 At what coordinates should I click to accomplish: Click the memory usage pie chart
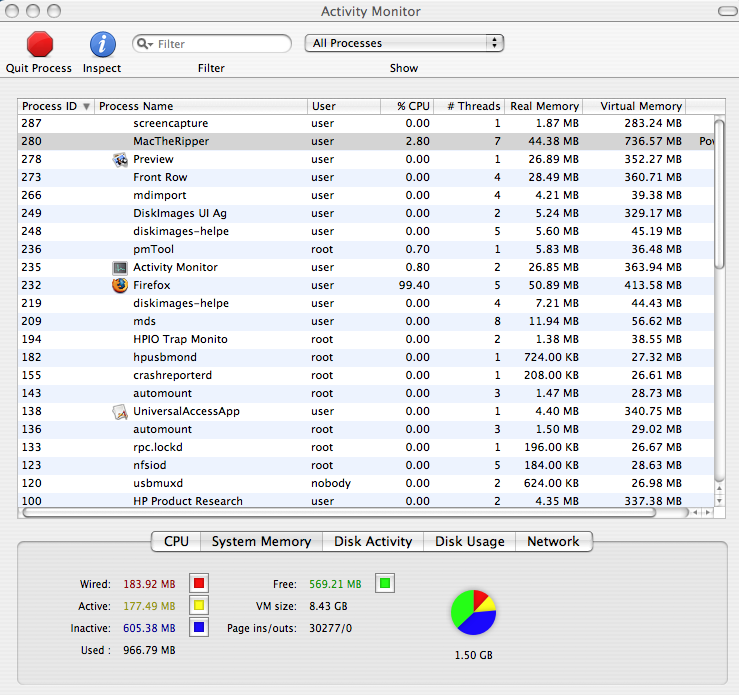(474, 612)
